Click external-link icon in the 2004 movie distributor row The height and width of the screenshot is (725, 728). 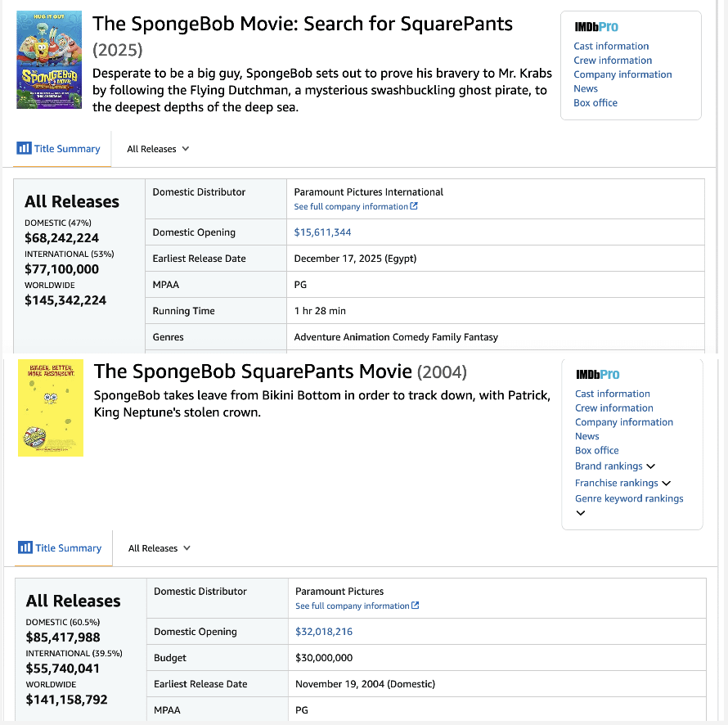416,606
